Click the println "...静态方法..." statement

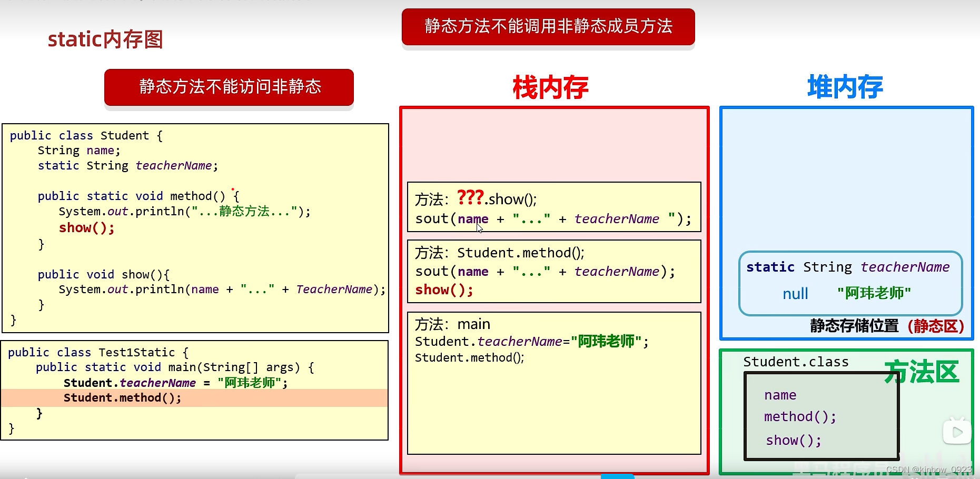(185, 212)
